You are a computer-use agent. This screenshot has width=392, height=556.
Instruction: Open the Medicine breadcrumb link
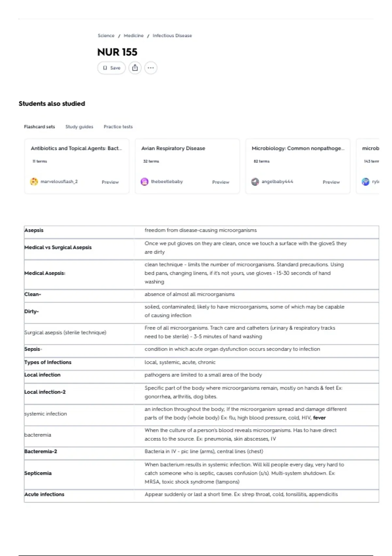[x=134, y=36]
